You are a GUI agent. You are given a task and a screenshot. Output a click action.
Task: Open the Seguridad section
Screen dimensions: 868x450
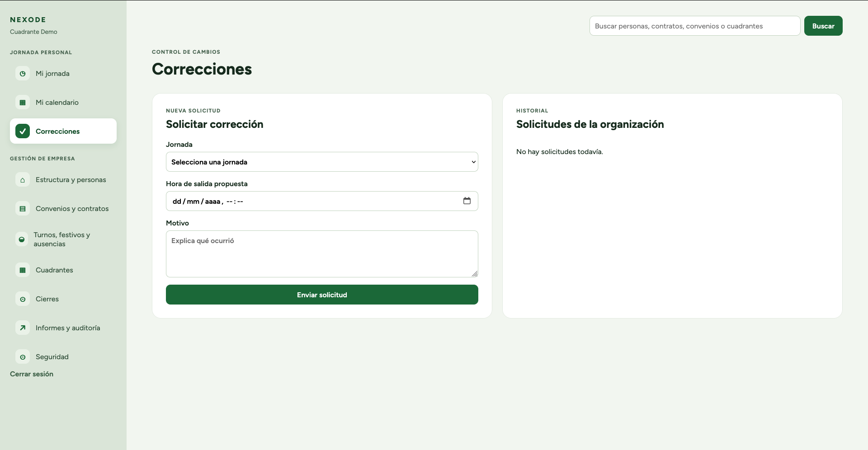tap(63, 357)
